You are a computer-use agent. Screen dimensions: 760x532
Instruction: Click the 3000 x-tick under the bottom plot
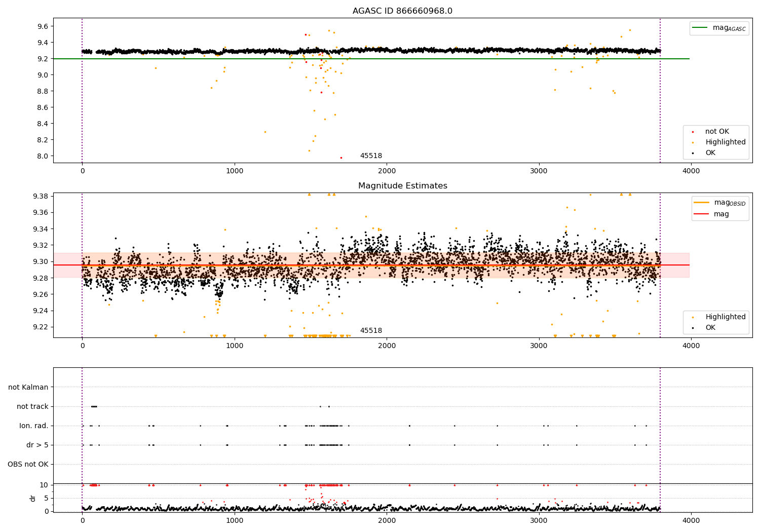coord(539,520)
